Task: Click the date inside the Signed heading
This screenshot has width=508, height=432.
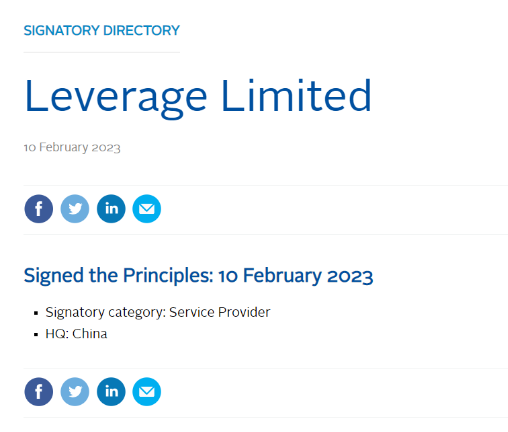Action: tap(296, 276)
